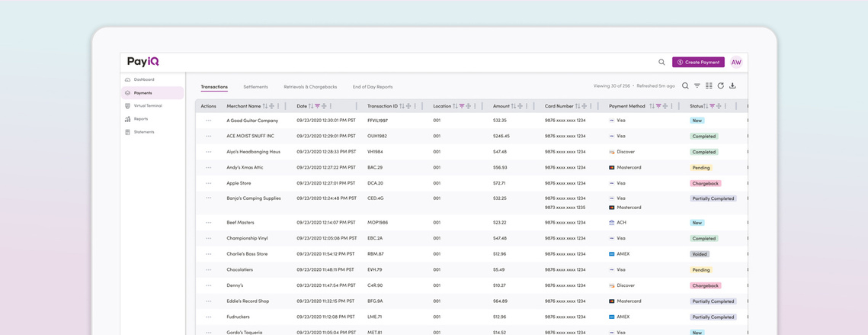
Task: Click the Virtual Terminal sidebar icon
Action: point(128,105)
